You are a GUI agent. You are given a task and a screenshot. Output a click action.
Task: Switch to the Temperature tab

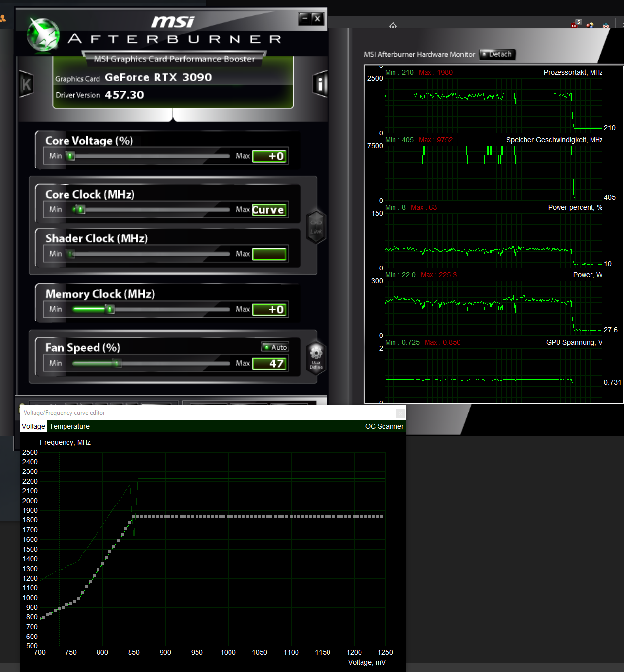tap(69, 426)
